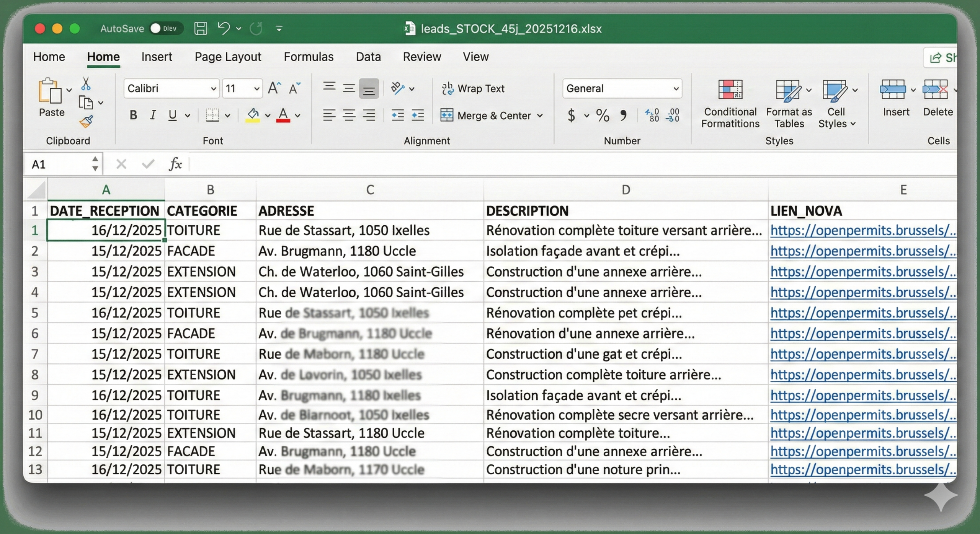Click the Undo arrow icon
Image resolution: width=980 pixels, height=534 pixels.
tap(224, 28)
